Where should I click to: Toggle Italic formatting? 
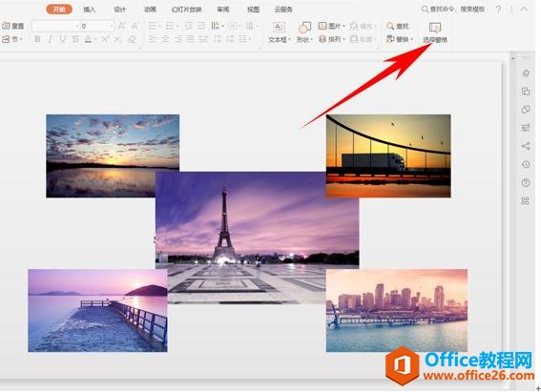tap(50, 39)
